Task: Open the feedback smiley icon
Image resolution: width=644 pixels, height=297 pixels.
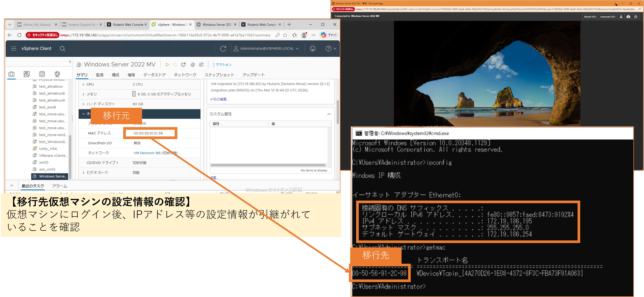Action: (x=312, y=49)
